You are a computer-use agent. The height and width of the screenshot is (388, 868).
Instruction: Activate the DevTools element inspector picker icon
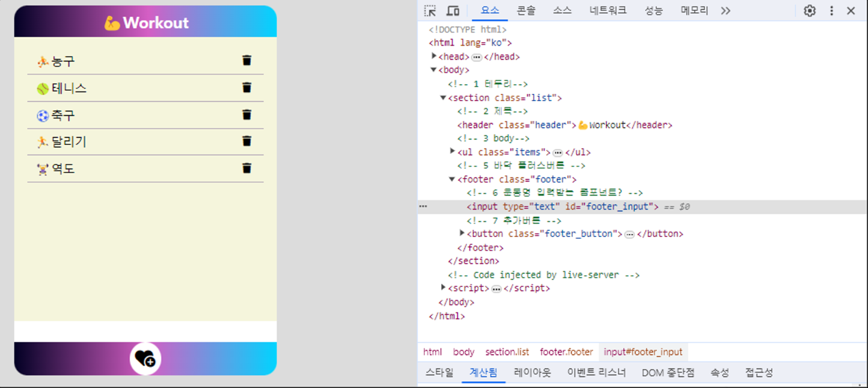430,11
